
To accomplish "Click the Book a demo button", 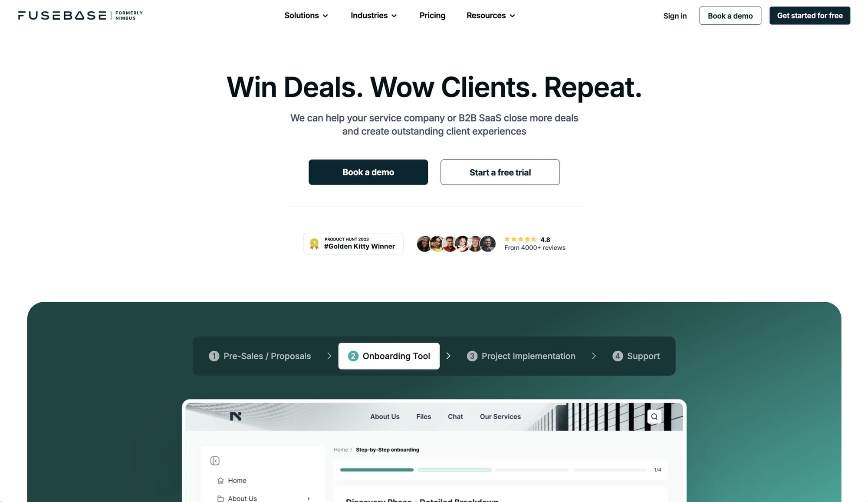I will pyautogui.click(x=368, y=172).
